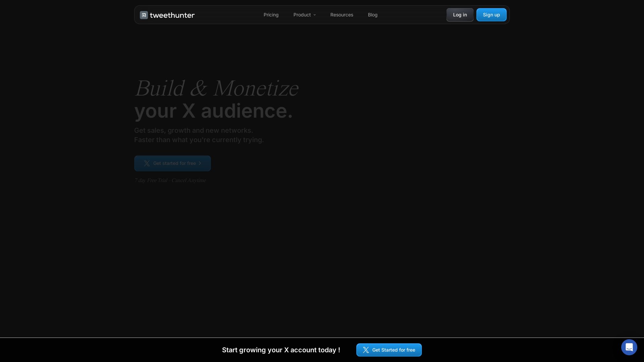Click the tweethunter square logo icon
This screenshot has height=362, width=644.
[144, 15]
